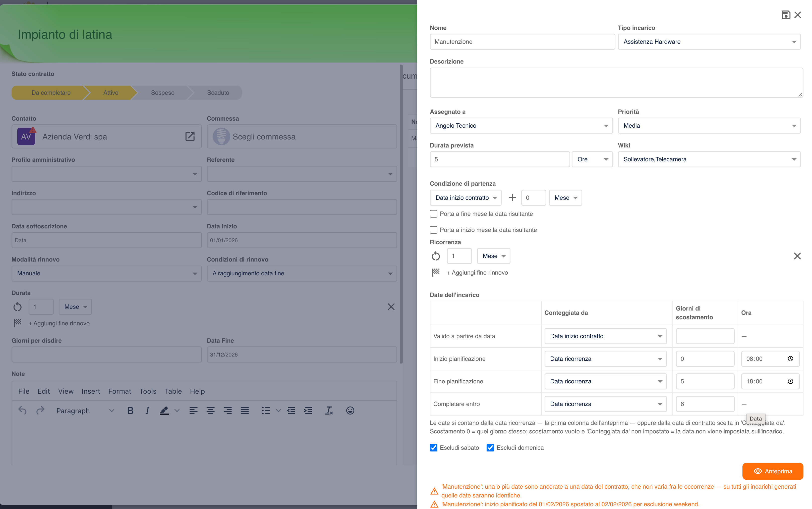Remove the contract Durata with the X
Screen dimensions: 812x509
pos(391,307)
